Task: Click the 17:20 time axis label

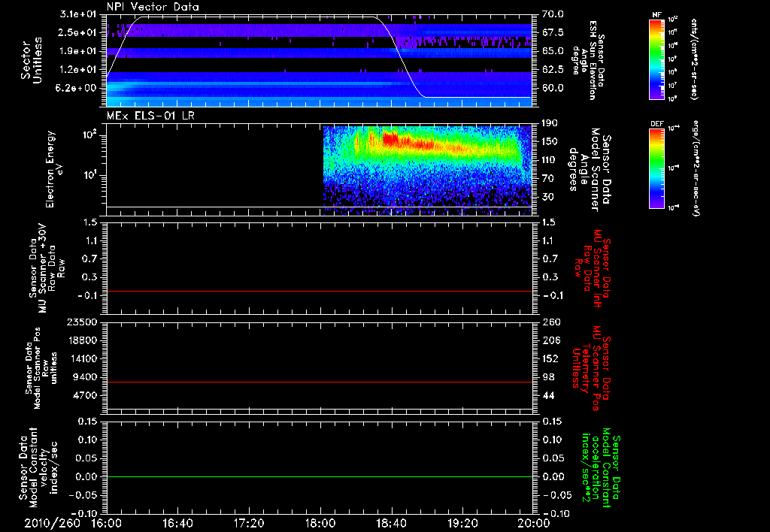Action: (x=249, y=523)
